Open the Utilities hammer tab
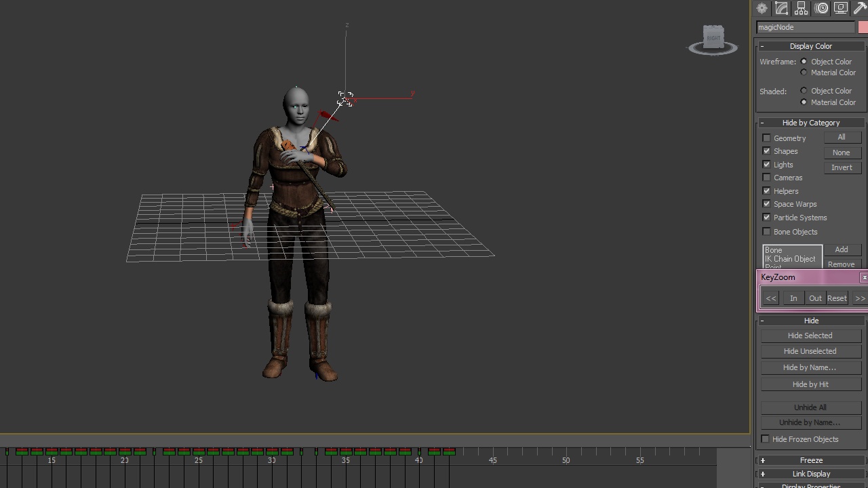The height and width of the screenshot is (488, 868). [x=860, y=8]
